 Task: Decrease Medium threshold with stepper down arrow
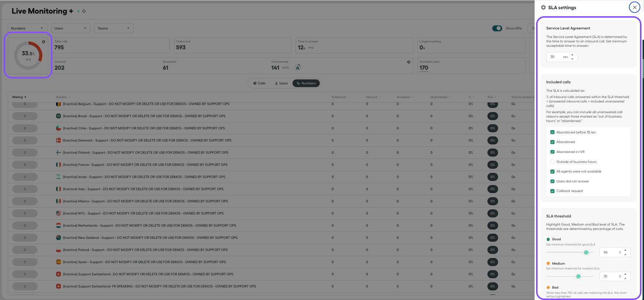(x=625, y=279)
